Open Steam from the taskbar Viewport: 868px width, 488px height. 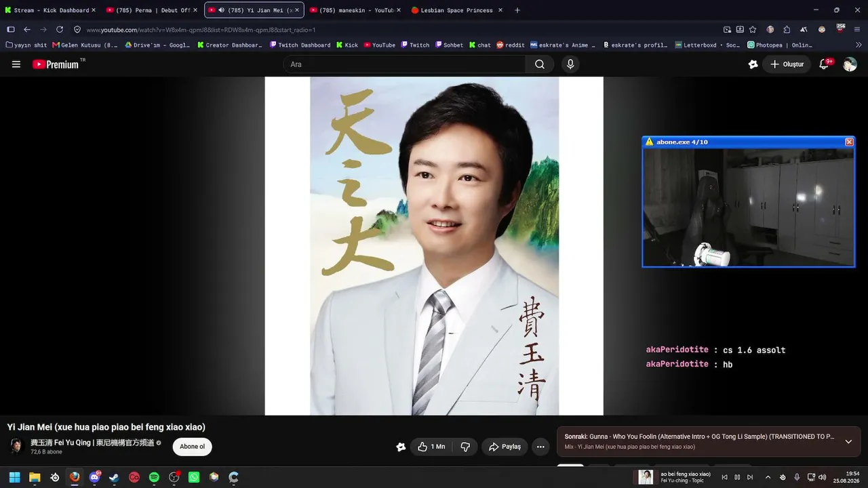(114, 477)
